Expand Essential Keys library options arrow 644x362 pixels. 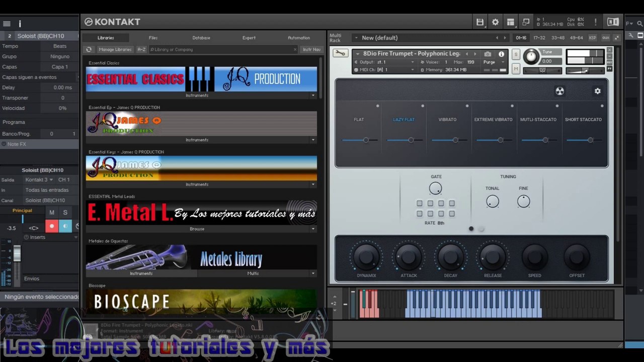pyautogui.click(x=313, y=185)
